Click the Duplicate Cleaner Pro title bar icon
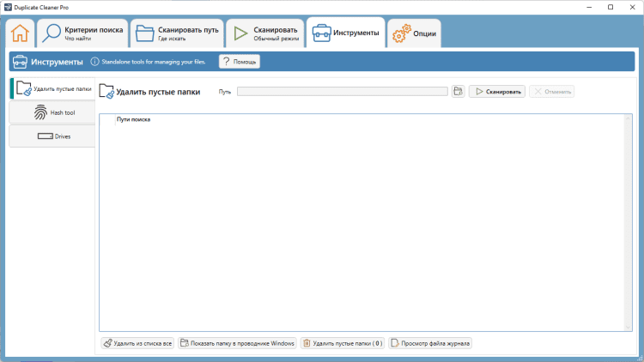The width and height of the screenshot is (644, 362). (x=8, y=8)
